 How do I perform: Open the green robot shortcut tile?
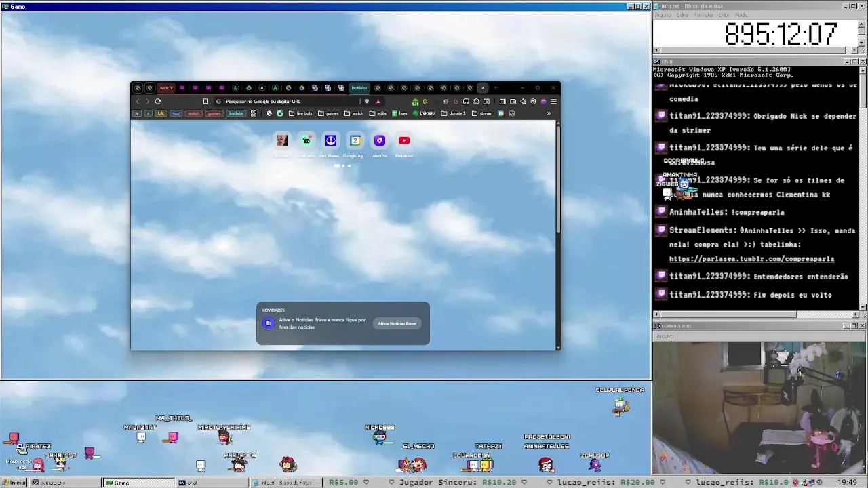click(307, 140)
